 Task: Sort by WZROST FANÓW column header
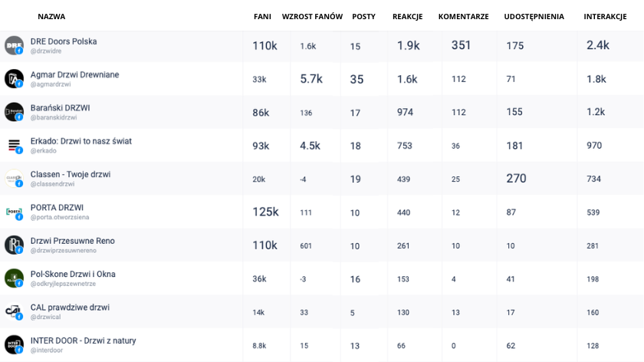[x=312, y=16]
